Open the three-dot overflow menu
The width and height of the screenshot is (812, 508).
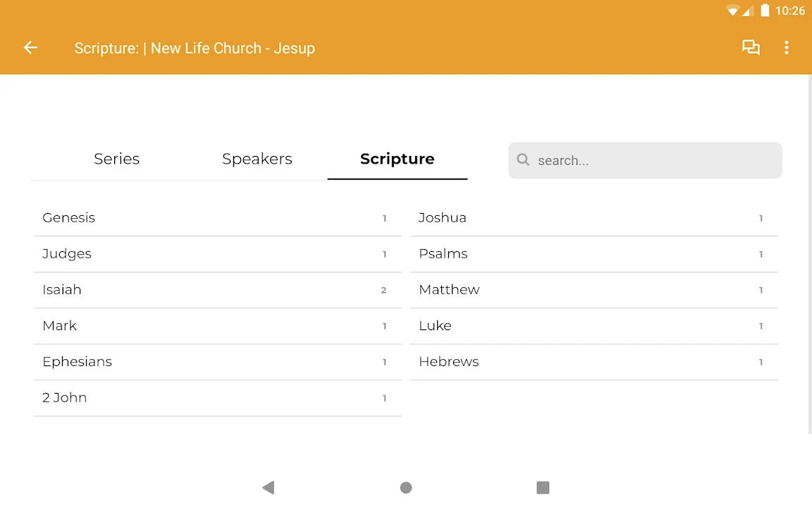[787, 48]
